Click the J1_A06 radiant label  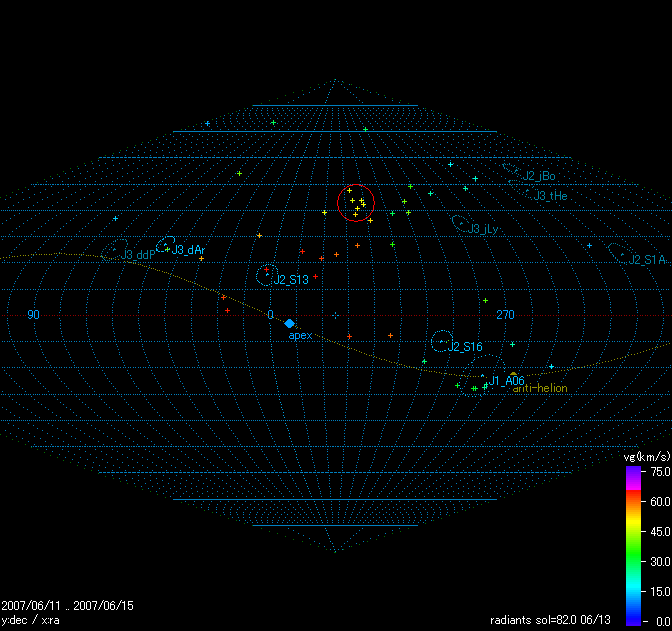tap(507, 380)
